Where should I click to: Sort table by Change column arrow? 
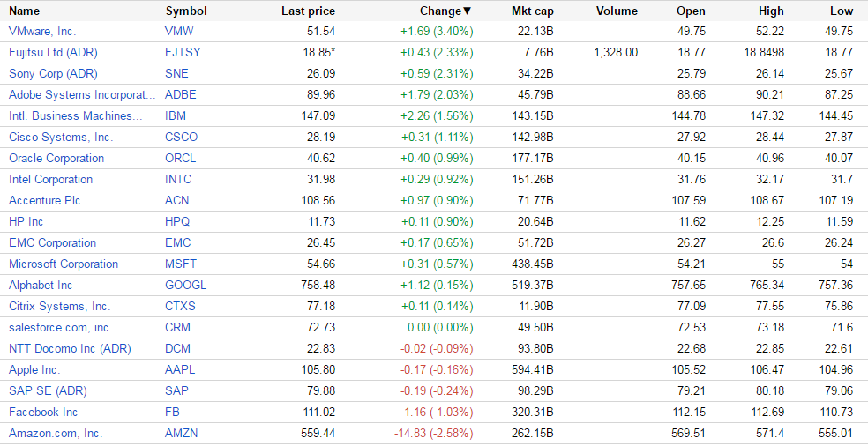click(x=468, y=11)
